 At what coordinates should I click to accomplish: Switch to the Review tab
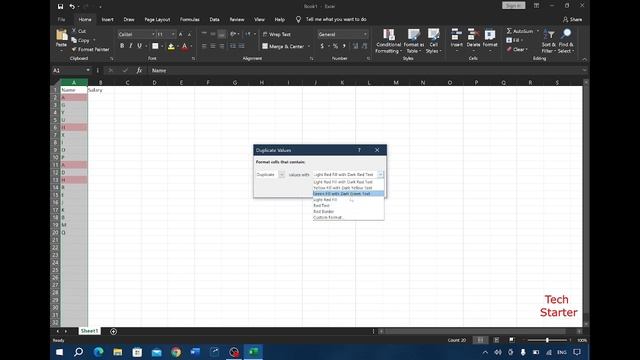pyautogui.click(x=237, y=19)
